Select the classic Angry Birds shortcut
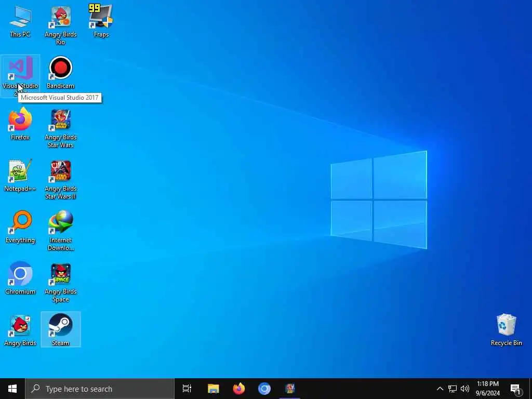Screen dimensions: 532x399 coord(20,330)
